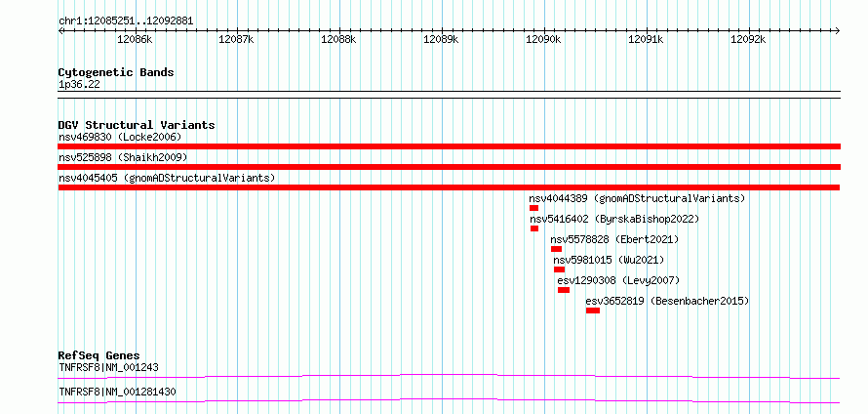Select the nsv469830 red variant bar

(450, 146)
